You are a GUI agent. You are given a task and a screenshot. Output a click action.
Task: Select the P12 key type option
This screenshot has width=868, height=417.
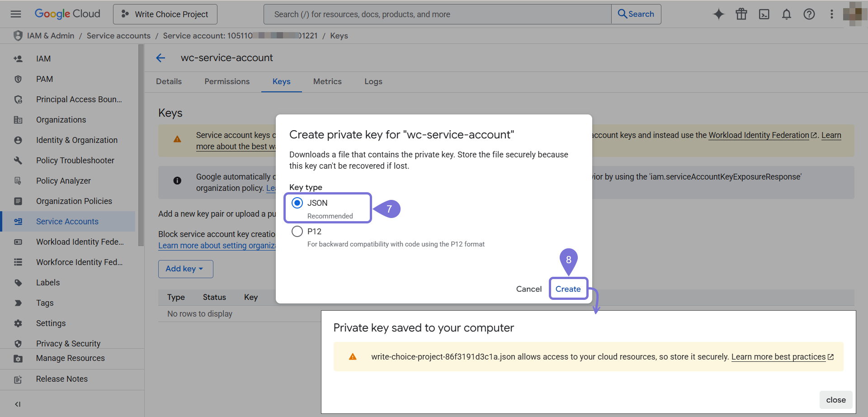click(x=297, y=232)
